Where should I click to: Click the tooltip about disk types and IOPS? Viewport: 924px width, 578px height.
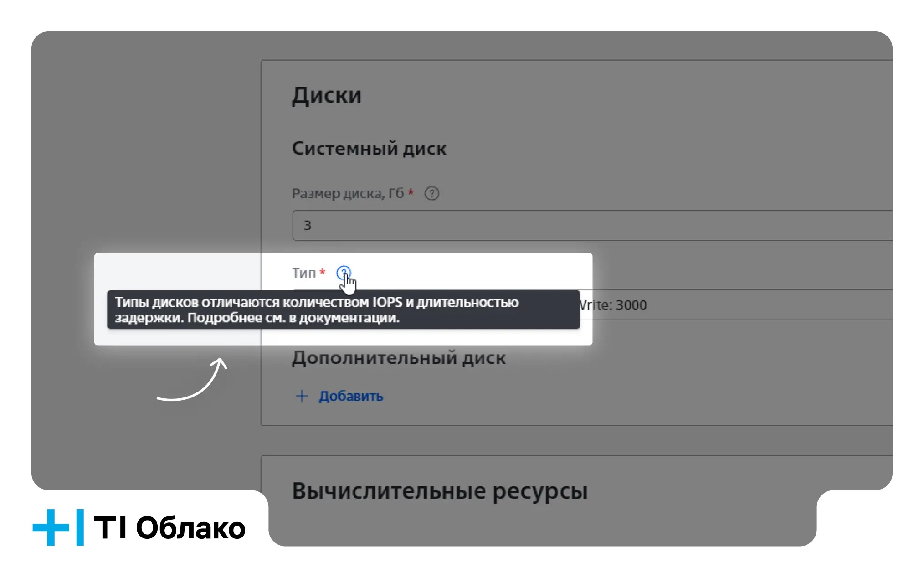344,310
